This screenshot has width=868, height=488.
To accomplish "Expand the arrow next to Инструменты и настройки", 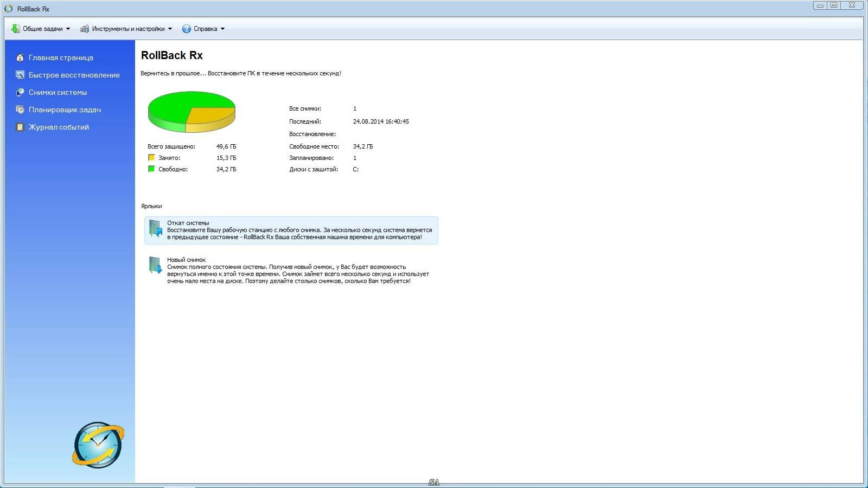I will (x=170, y=29).
